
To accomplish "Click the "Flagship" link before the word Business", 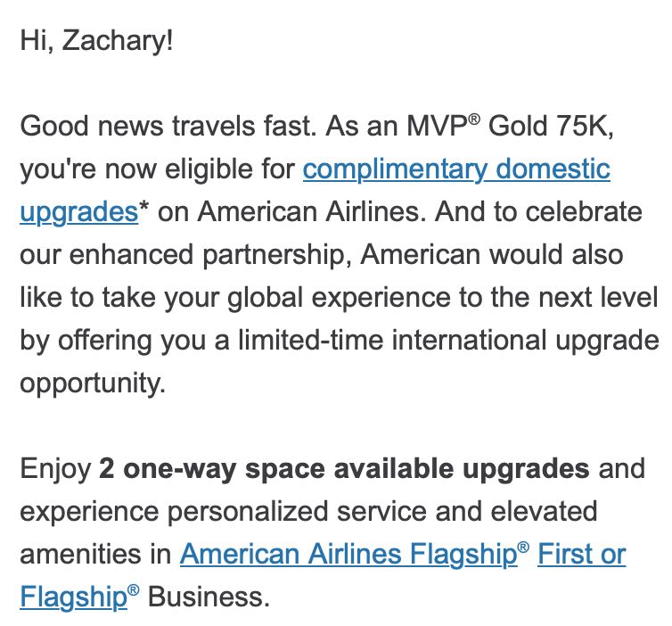I will [73, 597].
